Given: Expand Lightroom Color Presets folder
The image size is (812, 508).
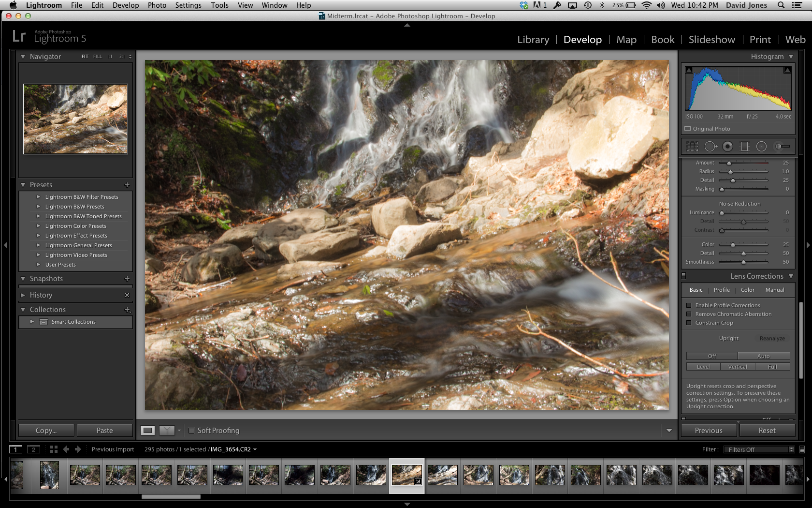Looking at the screenshot, I should pyautogui.click(x=38, y=226).
